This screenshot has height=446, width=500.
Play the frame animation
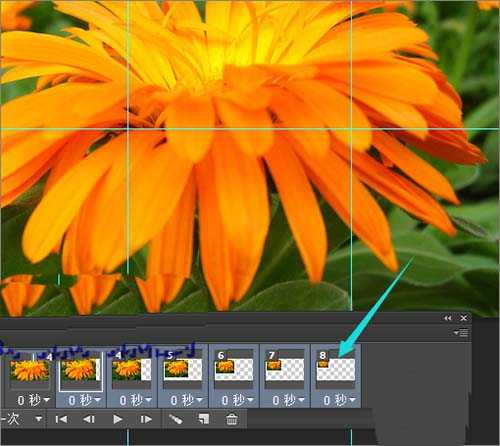(x=117, y=419)
